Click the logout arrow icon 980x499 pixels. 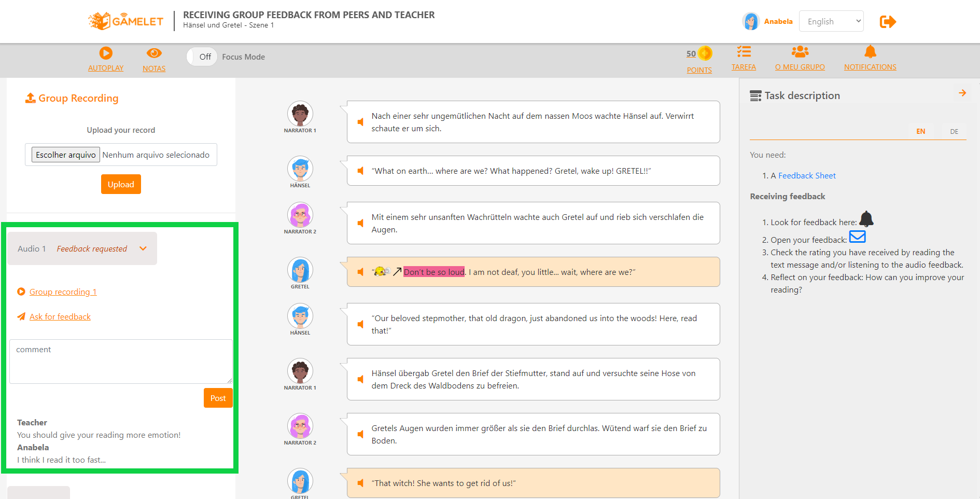point(888,22)
